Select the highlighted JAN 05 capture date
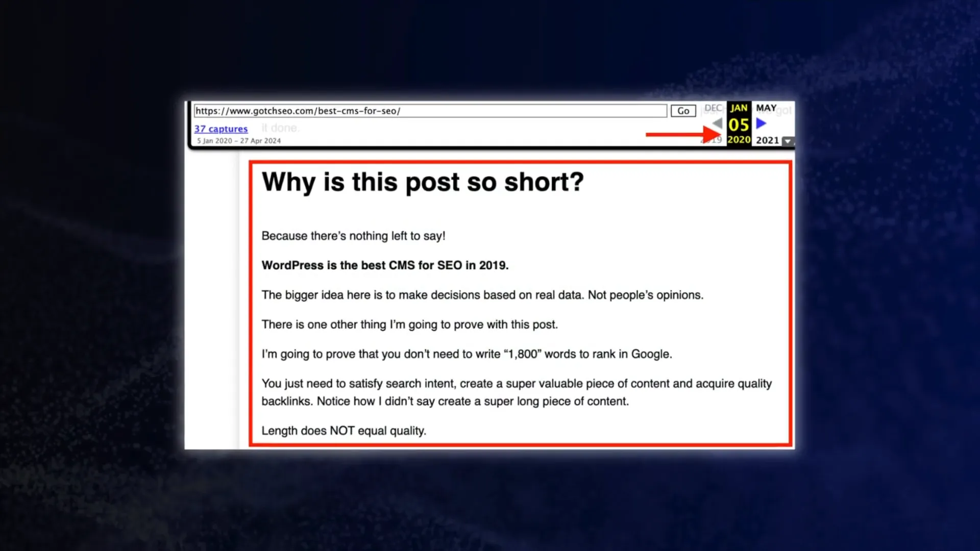 [739, 123]
